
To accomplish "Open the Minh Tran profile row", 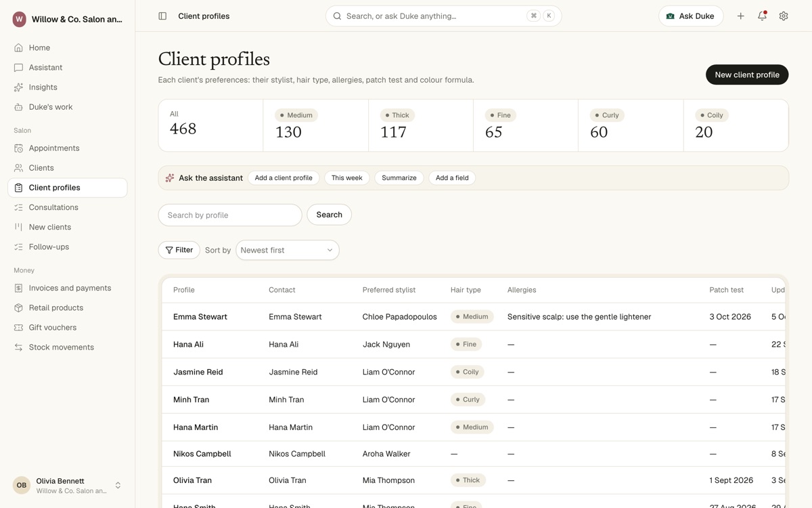I will (474, 400).
